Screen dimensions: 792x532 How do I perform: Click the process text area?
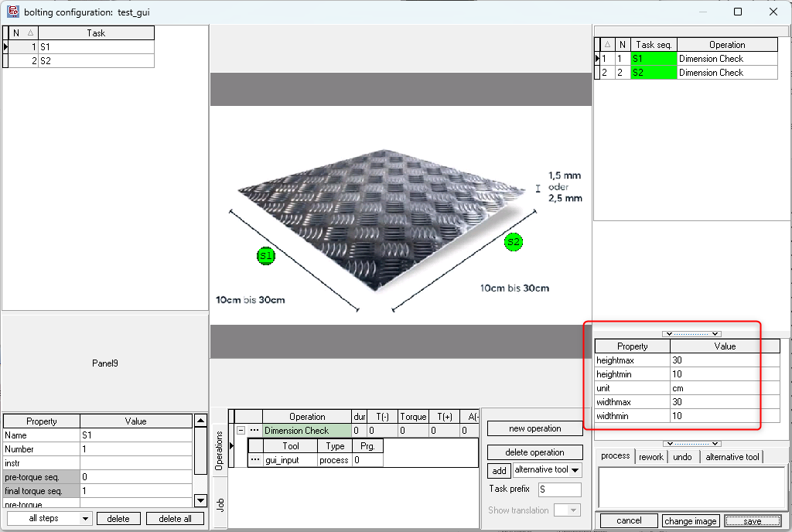[691, 487]
